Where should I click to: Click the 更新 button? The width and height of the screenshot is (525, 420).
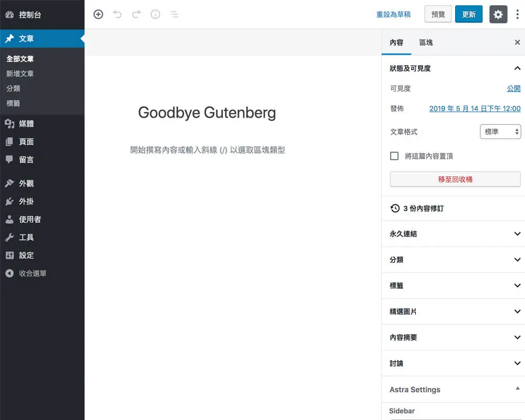pos(469,14)
